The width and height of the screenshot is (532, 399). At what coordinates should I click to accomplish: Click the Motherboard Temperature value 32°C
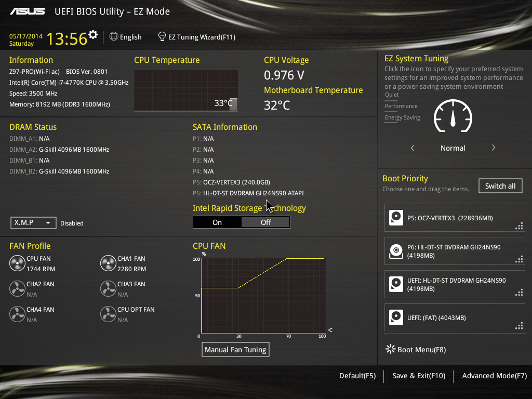[277, 105]
